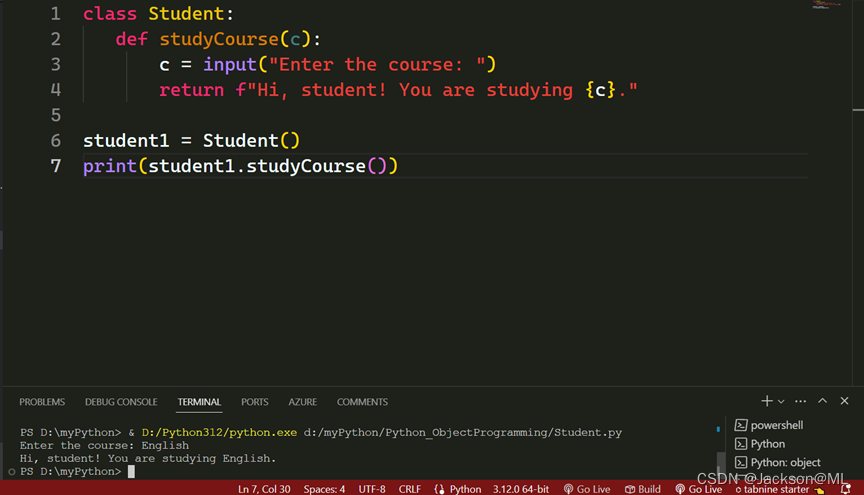Close the terminal panel with the X icon
This screenshot has height=495, width=864.
click(845, 401)
